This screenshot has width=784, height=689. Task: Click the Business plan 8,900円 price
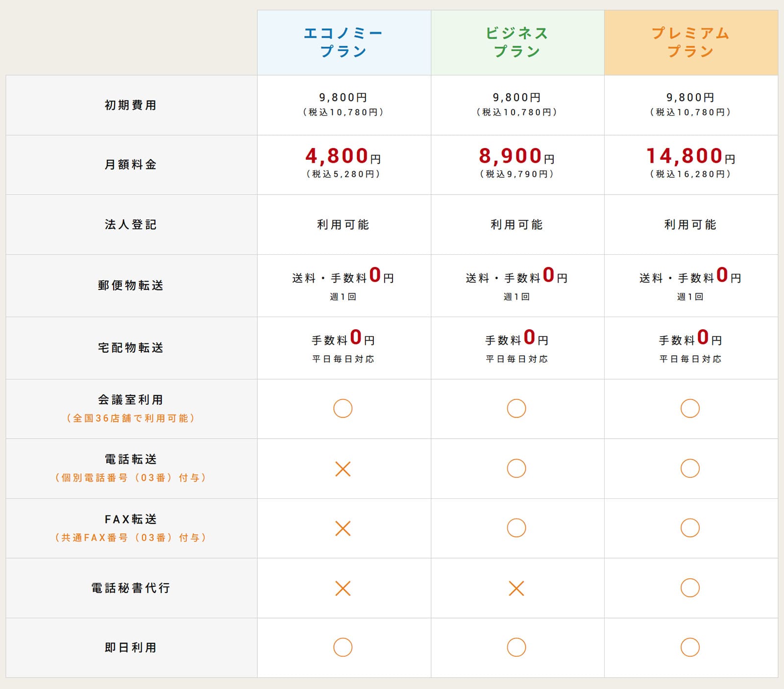click(516, 156)
